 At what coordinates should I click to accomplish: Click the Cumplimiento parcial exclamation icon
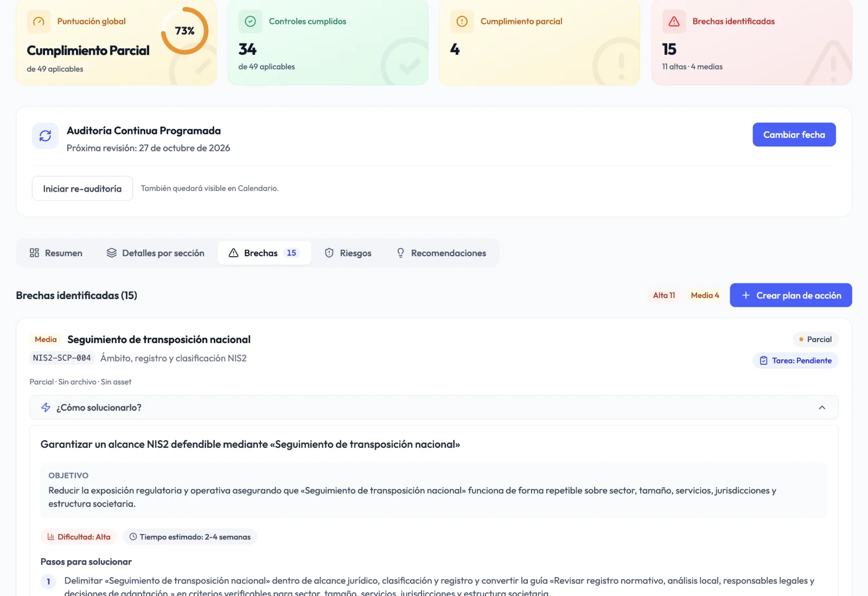point(462,22)
